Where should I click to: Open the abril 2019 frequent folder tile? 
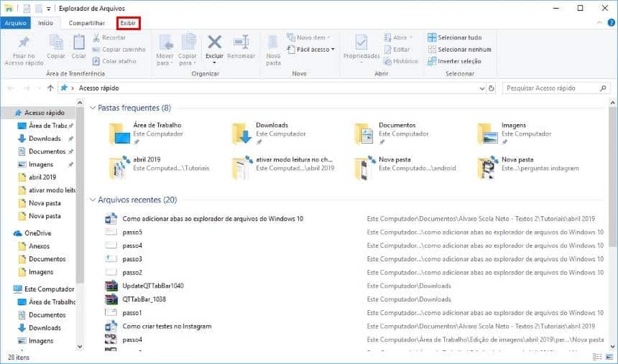pos(159,168)
